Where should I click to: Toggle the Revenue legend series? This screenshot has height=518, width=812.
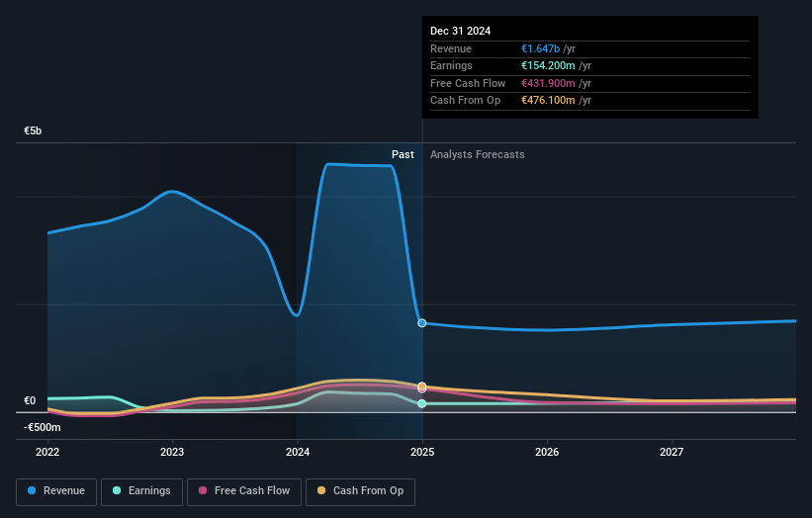click(56, 491)
